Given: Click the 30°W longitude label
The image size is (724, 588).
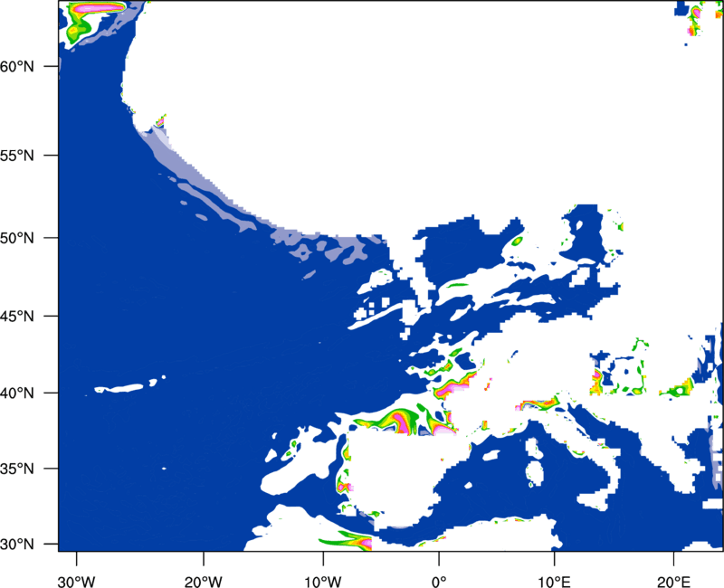Looking at the screenshot, I should (77, 582).
